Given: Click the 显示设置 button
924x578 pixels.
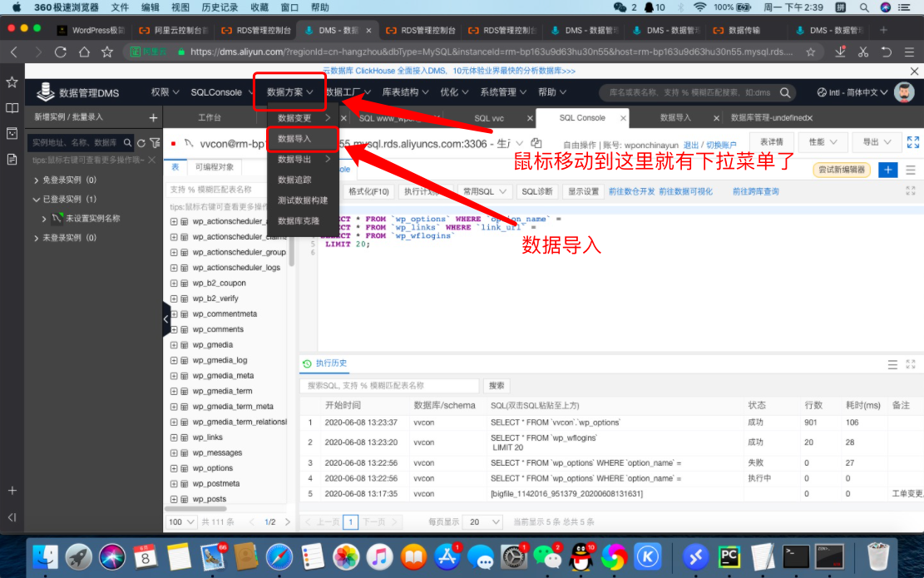Looking at the screenshot, I should tap(583, 191).
